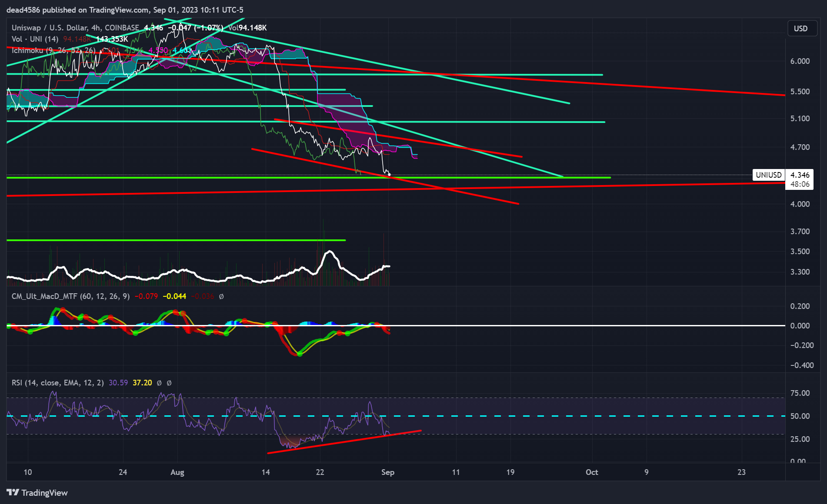
Task: Click the 3.700 price axis label
Action: tap(800, 232)
